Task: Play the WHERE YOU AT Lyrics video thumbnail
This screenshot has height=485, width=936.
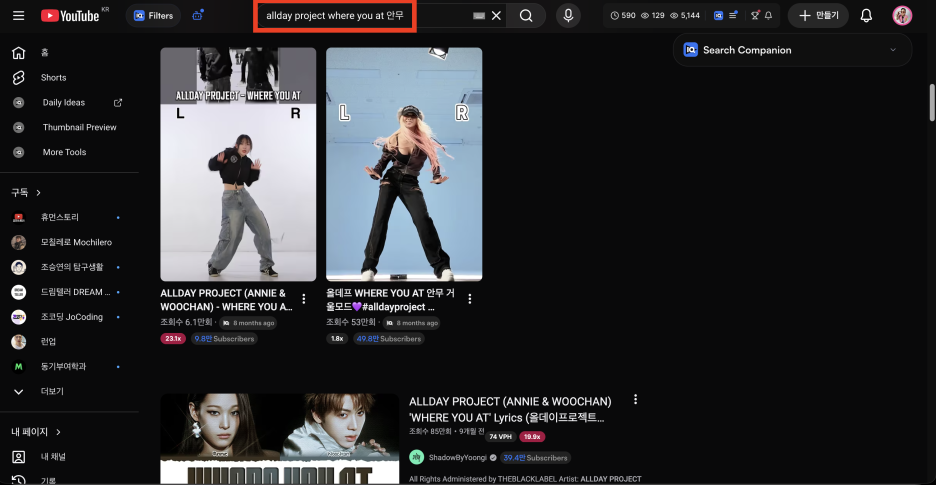Action: [279, 439]
